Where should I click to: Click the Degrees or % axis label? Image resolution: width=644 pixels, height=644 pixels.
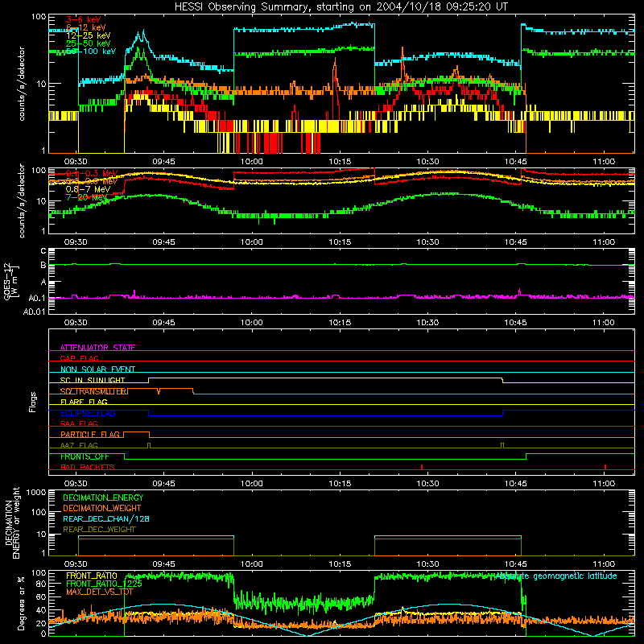(x=21, y=603)
